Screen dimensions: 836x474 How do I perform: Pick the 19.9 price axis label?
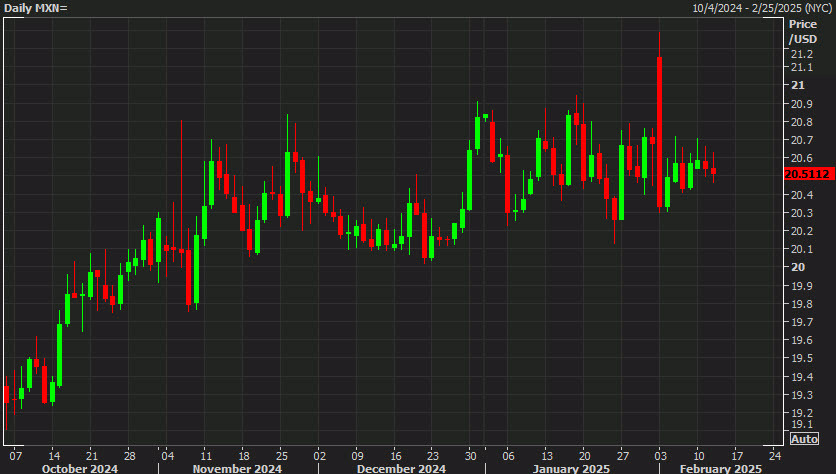click(802, 286)
